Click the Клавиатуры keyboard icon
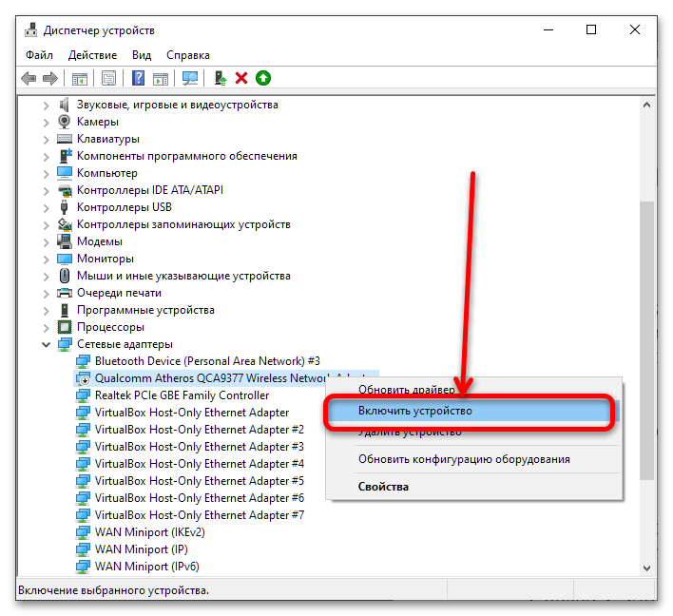Screen dimensions: 673x616 coord(65,139)
